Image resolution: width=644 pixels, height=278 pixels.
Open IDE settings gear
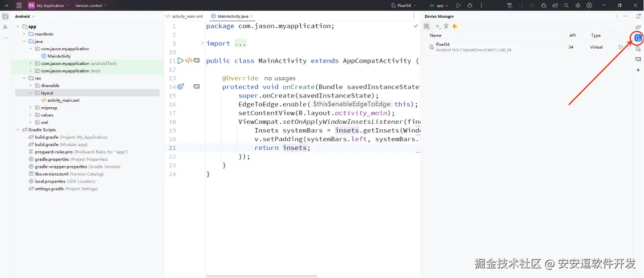pos(578,5)
